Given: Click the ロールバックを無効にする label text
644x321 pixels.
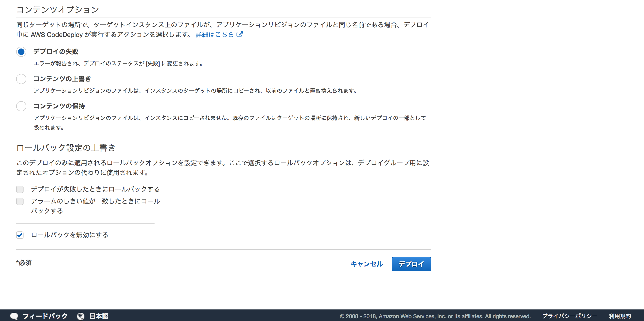Looking at the screenshot, I should coord(69,235).
